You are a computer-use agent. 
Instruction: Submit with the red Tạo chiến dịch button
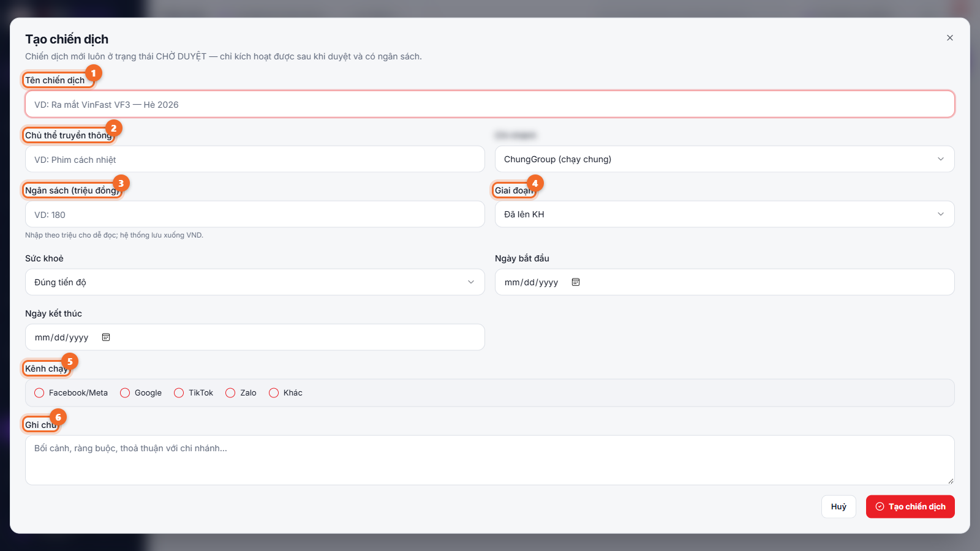[910, 506]
